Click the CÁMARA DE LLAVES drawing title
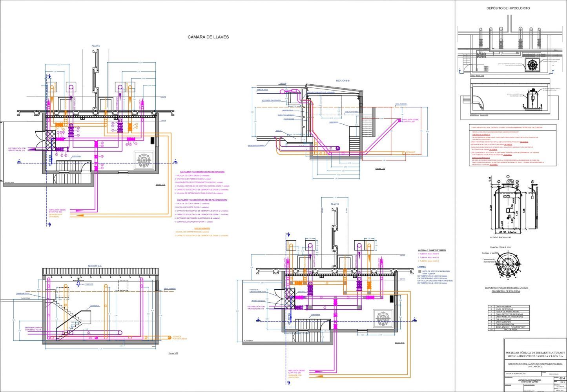567x392 pixels. (208, 37)
